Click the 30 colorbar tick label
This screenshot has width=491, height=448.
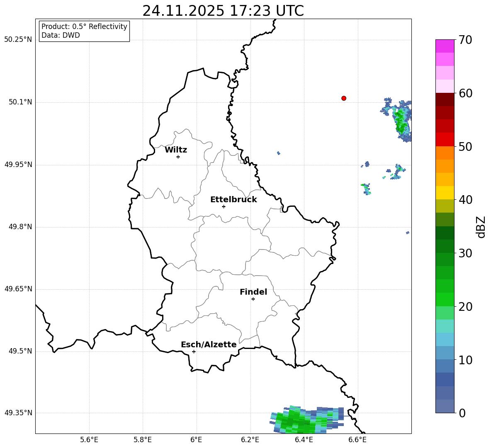click(x=465, y=253)
